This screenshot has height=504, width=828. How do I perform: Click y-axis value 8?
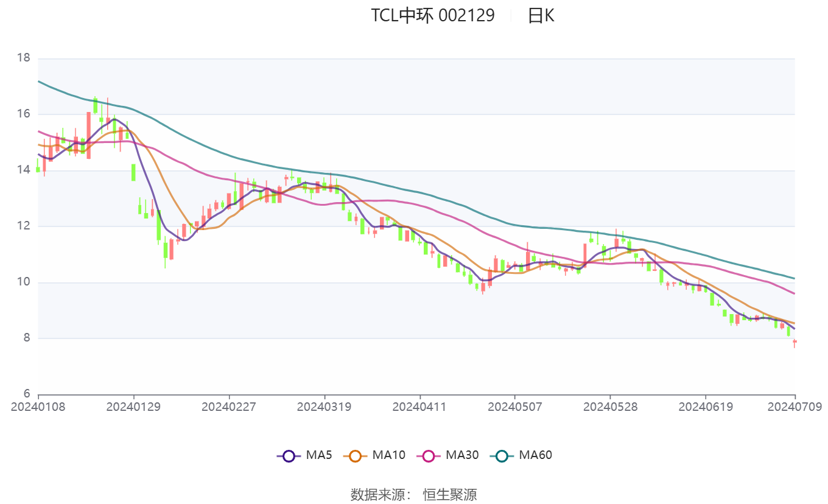(27, 338)
